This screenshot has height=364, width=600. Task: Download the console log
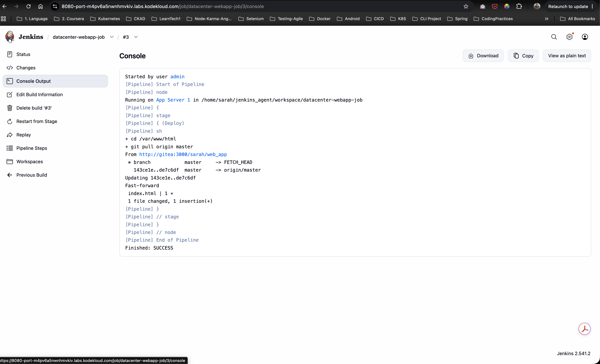point(483,56)
